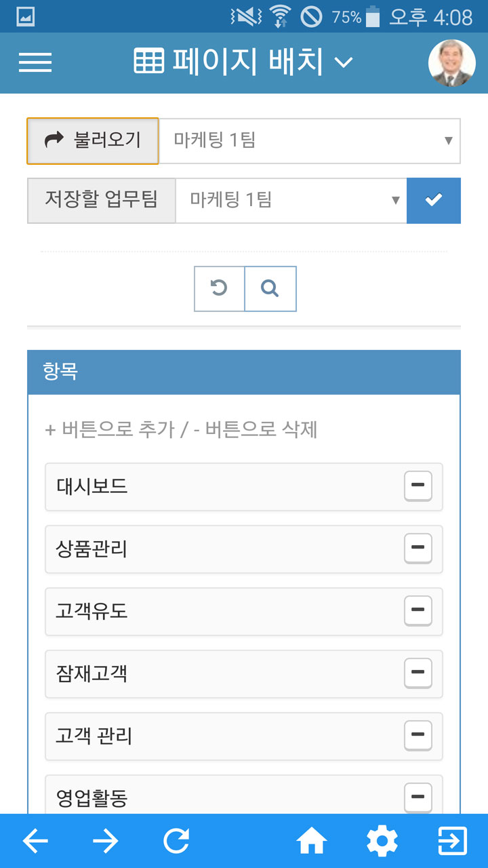The height and width of the screenshot is (868, 488).
Task: Go back with the left arrow
Action: 35,842
